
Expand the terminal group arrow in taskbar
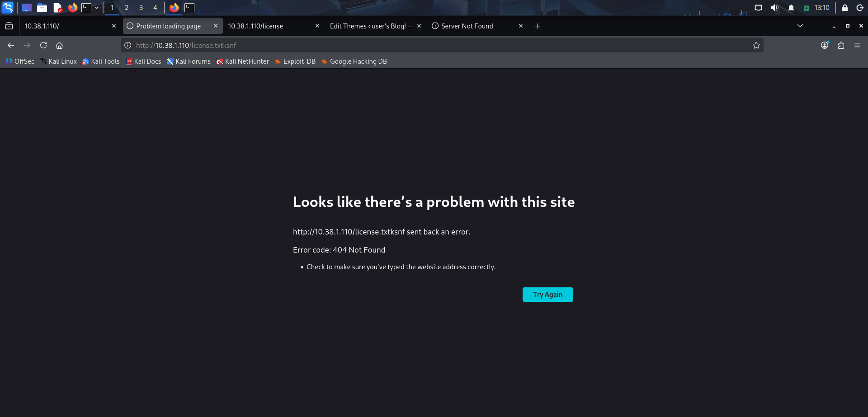tap(96, 8)
